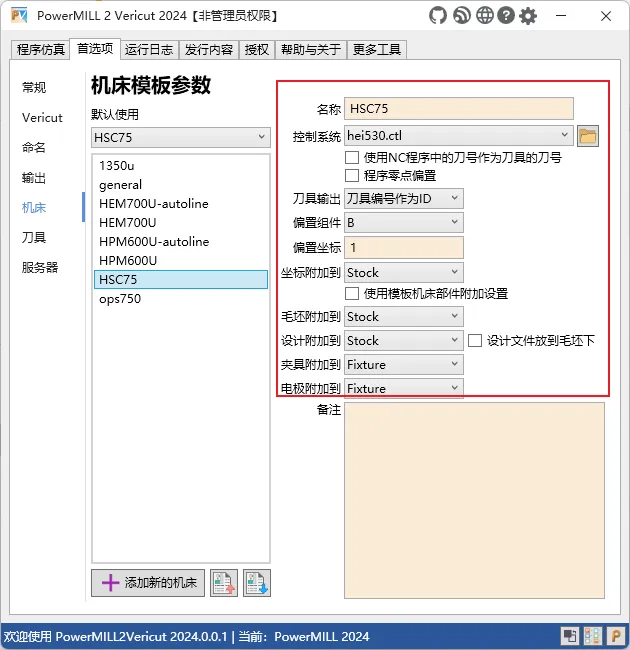
Task: Open the 运行日志 tab
Action: pyautogui.click(x=149, y=50)
